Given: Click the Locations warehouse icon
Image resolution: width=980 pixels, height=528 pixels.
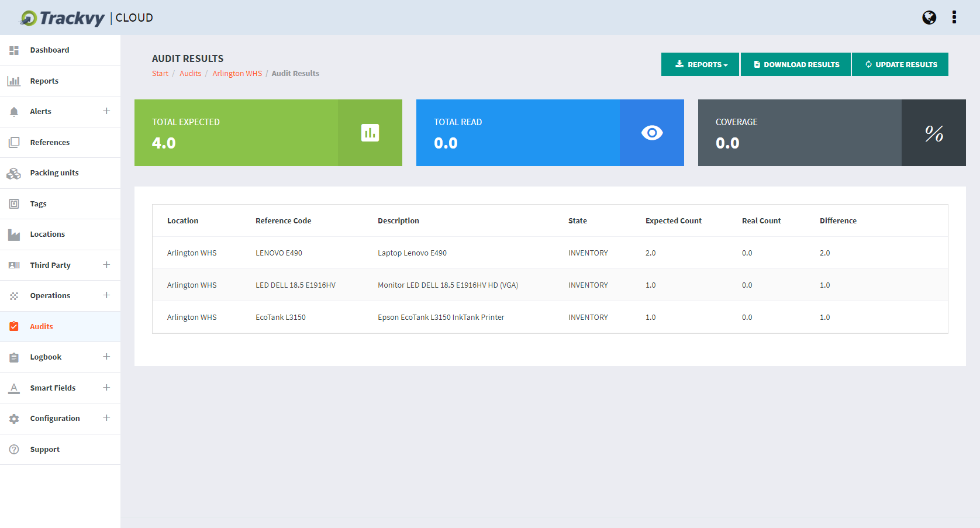Looking at the screenshot, I should (14, 234).
